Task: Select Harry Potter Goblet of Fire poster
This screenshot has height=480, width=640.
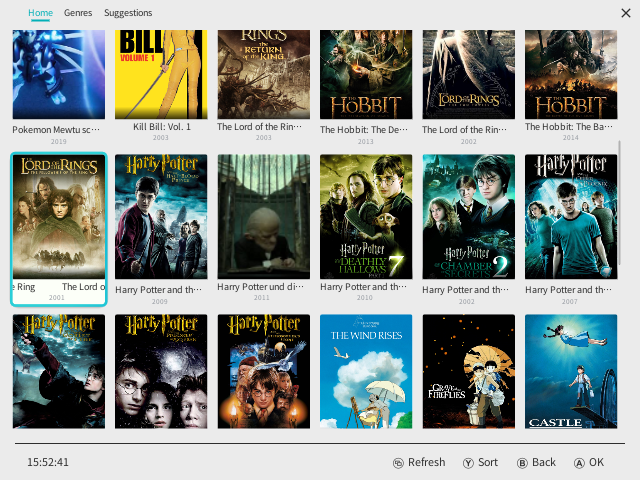Action: [x=59, y=371]
